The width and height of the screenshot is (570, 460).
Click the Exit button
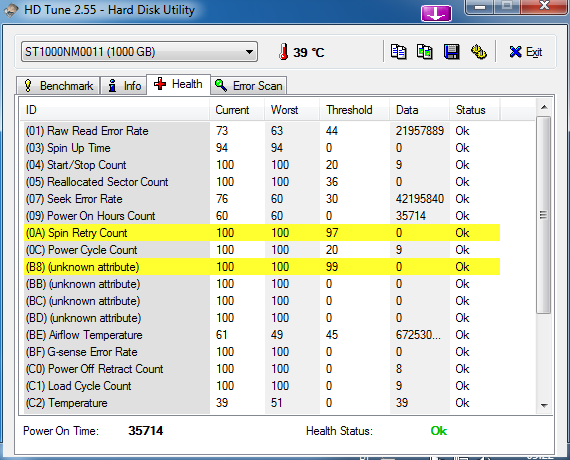526,52
